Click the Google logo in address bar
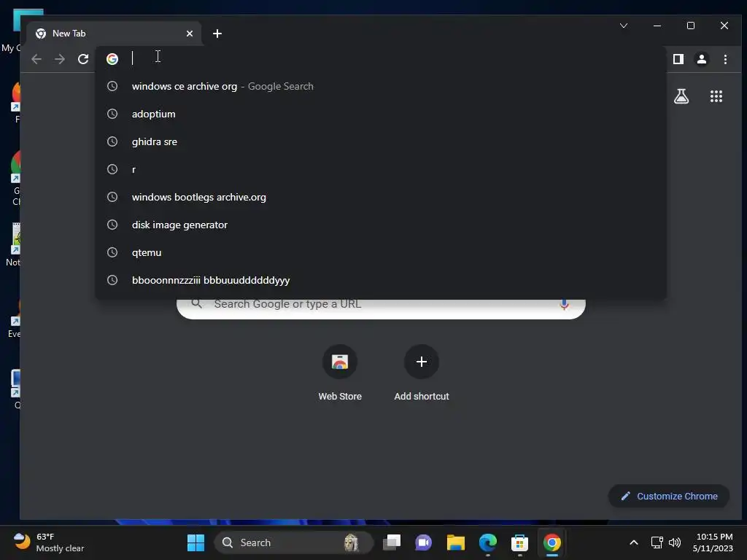Viewport: 747px width, 560px height. (x=112, y=59)
